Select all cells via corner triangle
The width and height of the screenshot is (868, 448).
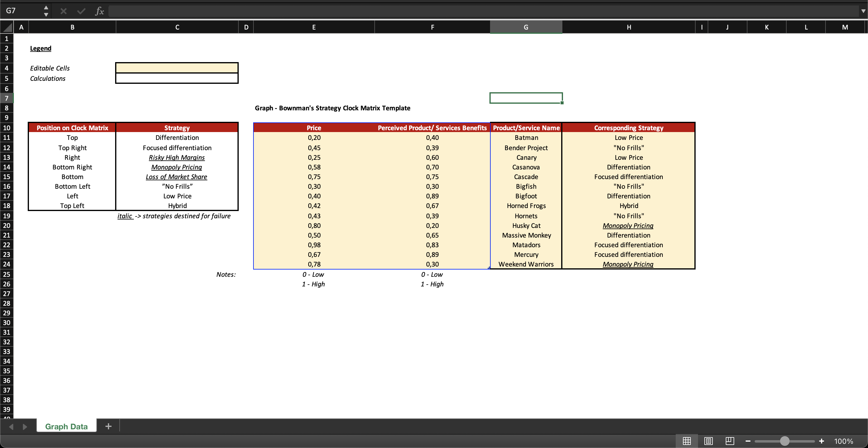(7, 27)
